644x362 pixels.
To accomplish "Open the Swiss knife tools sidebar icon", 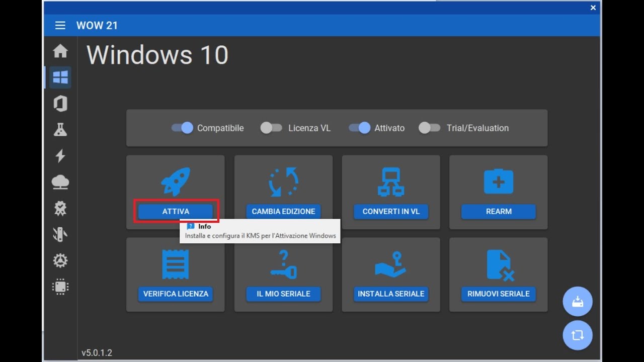I will tap(60, 234).
